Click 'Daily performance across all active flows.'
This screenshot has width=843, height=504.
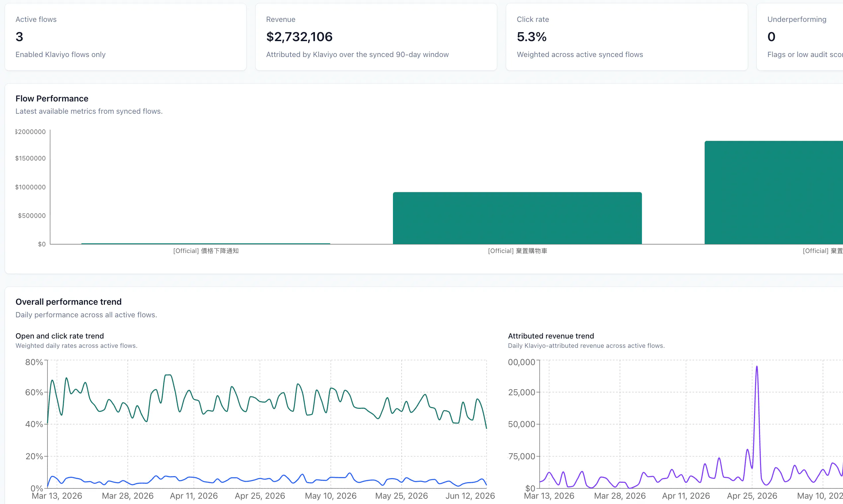tap(86, 314)
